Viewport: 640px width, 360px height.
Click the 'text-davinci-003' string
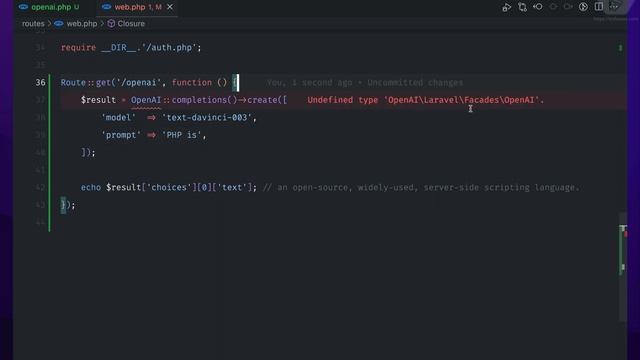[x=207, y=118]
